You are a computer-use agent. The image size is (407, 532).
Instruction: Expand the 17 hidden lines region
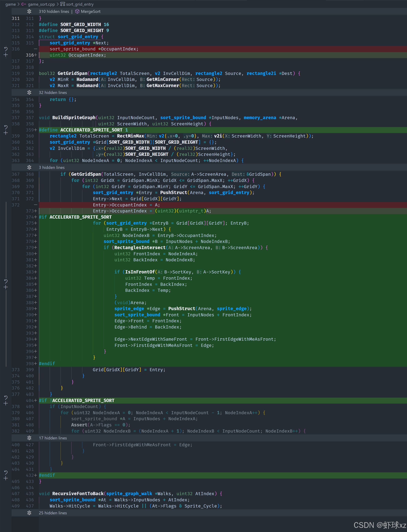pyautogui.click(x=29, y=438)
